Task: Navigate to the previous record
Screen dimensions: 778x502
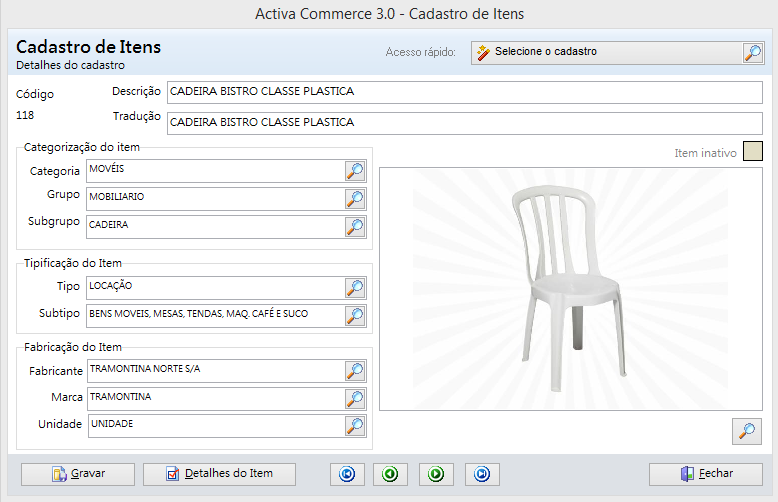Action: (x=390, y=474)
